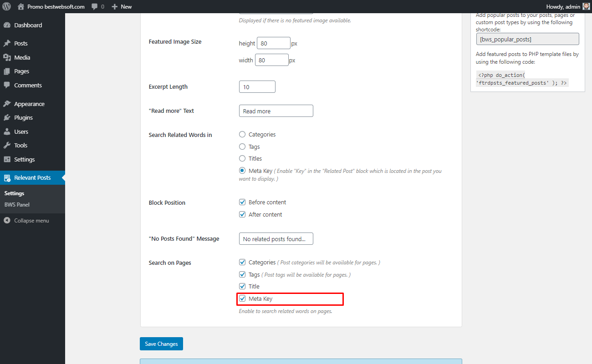Click Promo bestwebsoft.com site link
Screen dimensions: 592x364
pyautogui.click(x=56, y=7)
